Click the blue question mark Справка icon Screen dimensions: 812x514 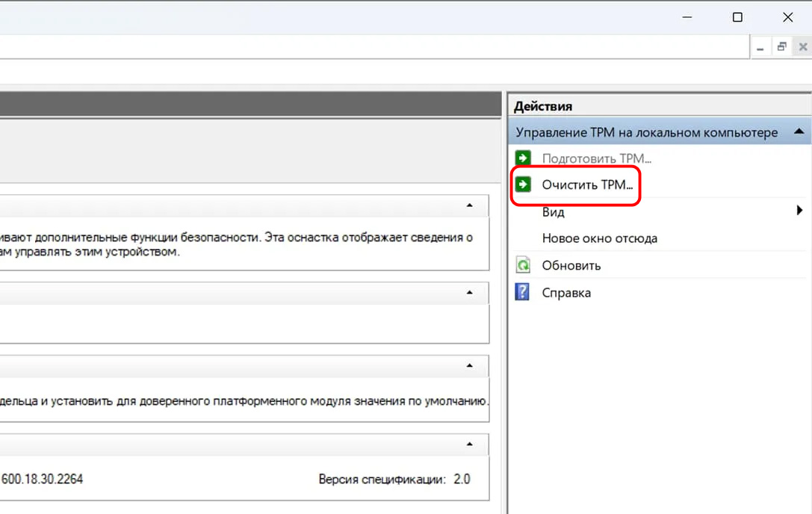pyautogui.click(x=522, y=291)
